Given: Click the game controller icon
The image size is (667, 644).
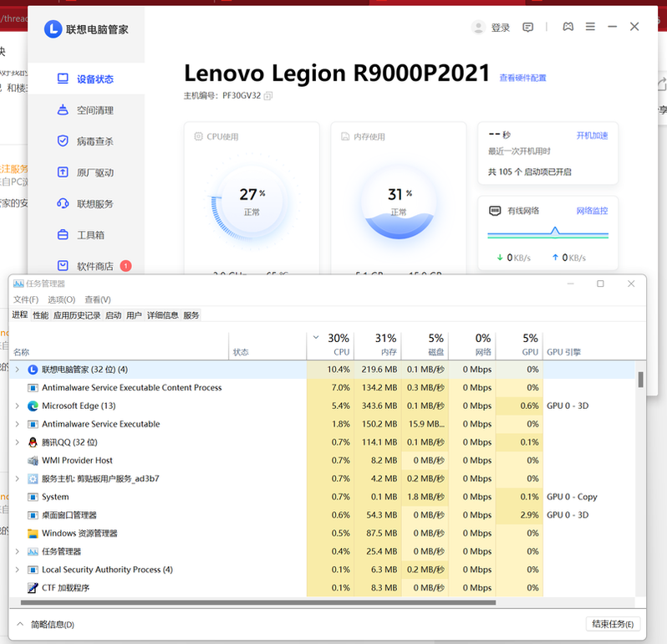Looking at the screenshot, I should pyautogui.click(x=568, y=28).
